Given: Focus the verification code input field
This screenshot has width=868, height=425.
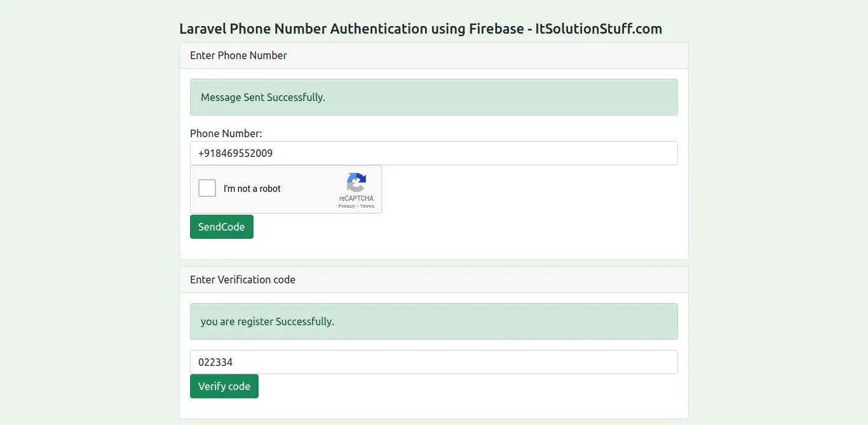Looking at the screenshot, I should point(433,362).
